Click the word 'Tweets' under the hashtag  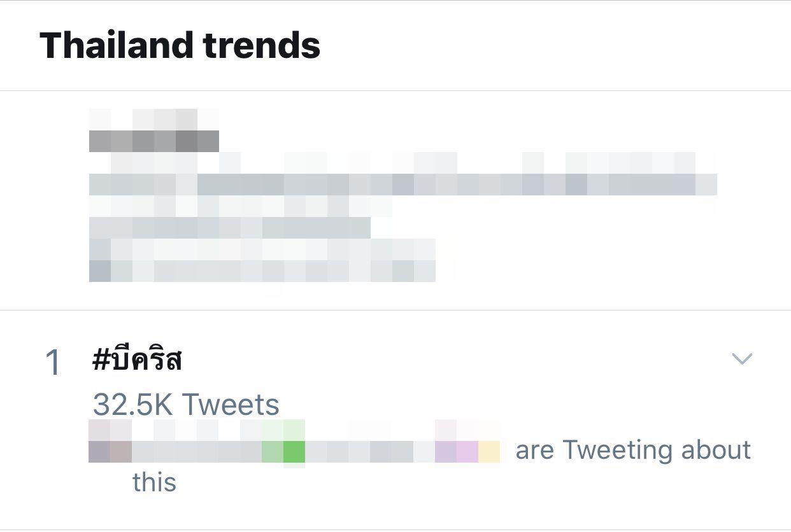231,404
